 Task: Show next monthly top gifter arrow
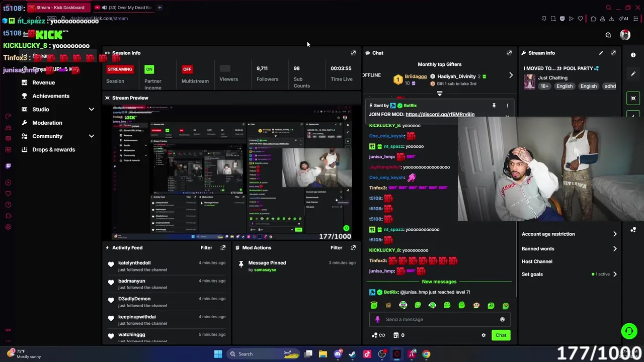pos(511,75)
